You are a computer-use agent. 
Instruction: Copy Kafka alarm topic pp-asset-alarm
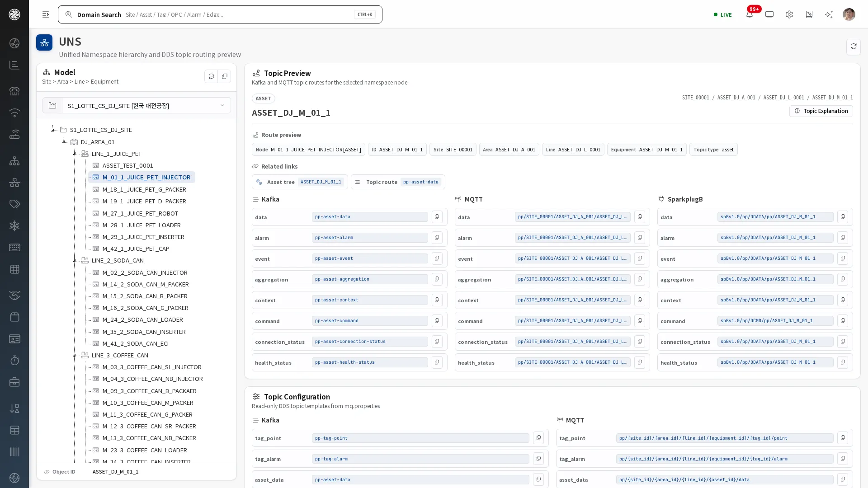pyautogui.click(x=437, y=238)
